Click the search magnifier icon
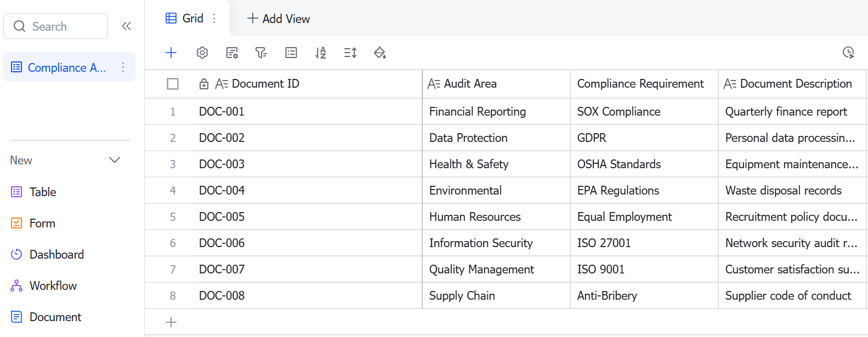 coord(19,26)
